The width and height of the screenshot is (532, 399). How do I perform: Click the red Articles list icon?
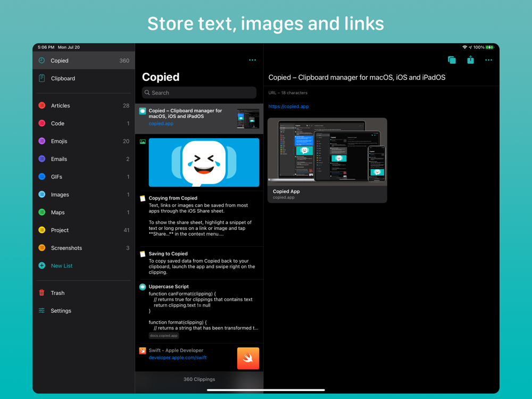(x=41, y=105)
